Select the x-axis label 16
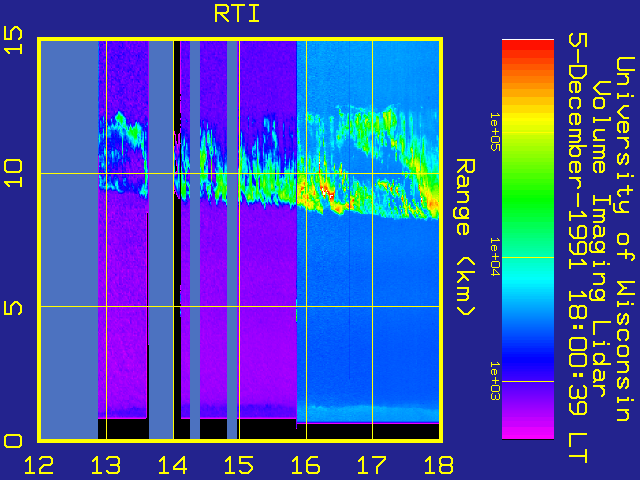 (x=306, y=465)
